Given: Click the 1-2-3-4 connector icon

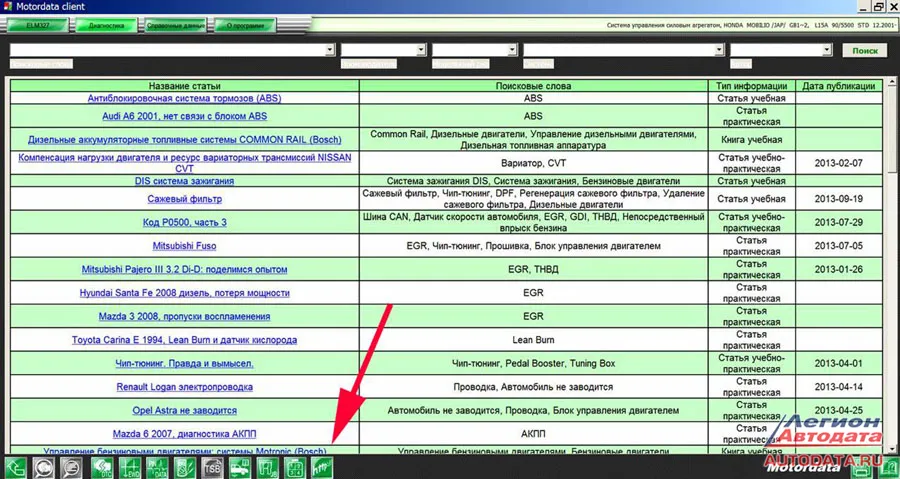Looking at the screenshot, I should 295,468.
